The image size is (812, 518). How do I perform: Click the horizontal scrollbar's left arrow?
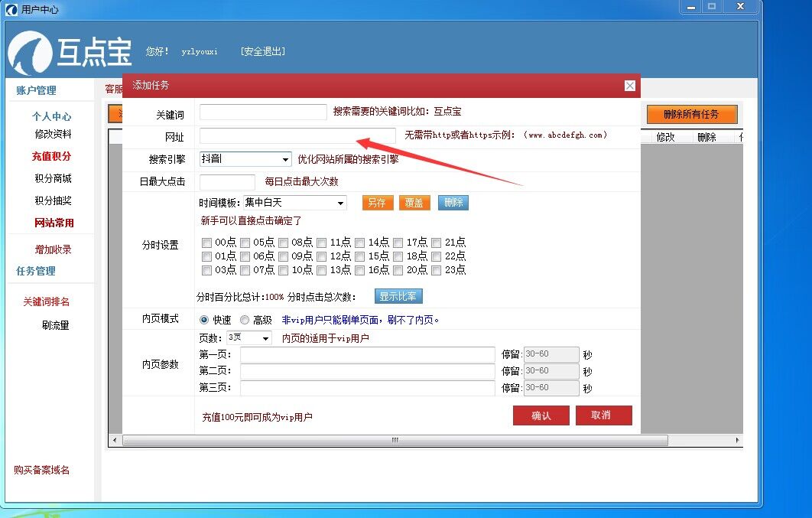coord(115,441)
